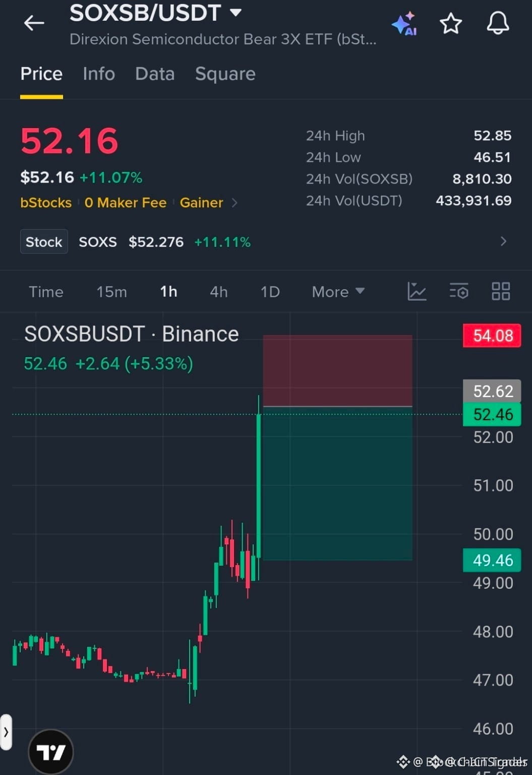Open the four-square grid layout icon
The width and height of the screenshot is (532, 775).
point(501,291)
